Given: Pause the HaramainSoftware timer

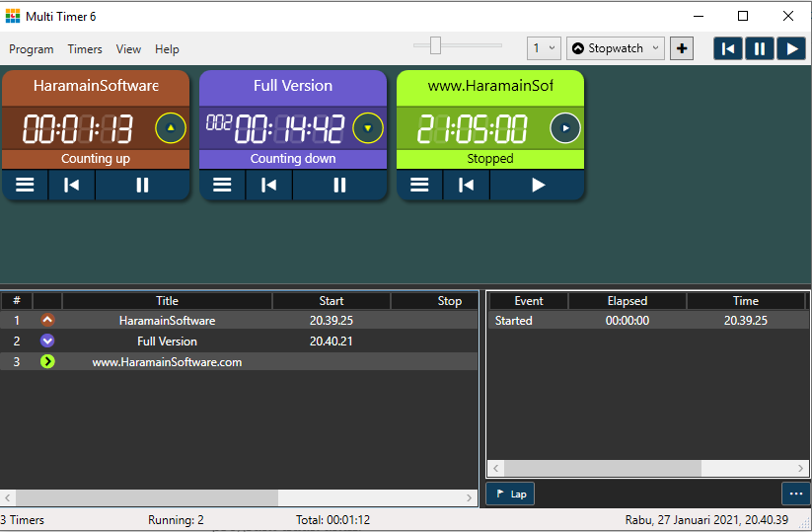Looking at the screenshot, I should 142,185.
